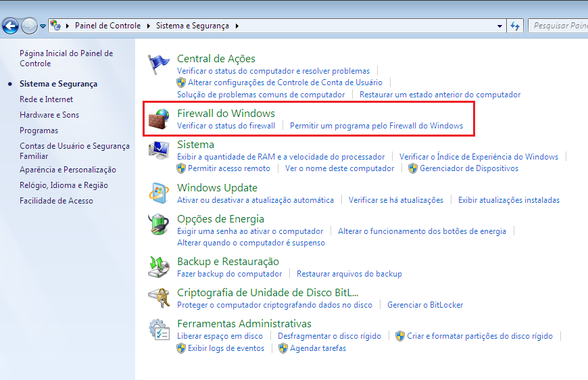Image resolution: width=588 pixels, height=380 pixels.
Task: Open the Programas category
Action: point(39,130)
